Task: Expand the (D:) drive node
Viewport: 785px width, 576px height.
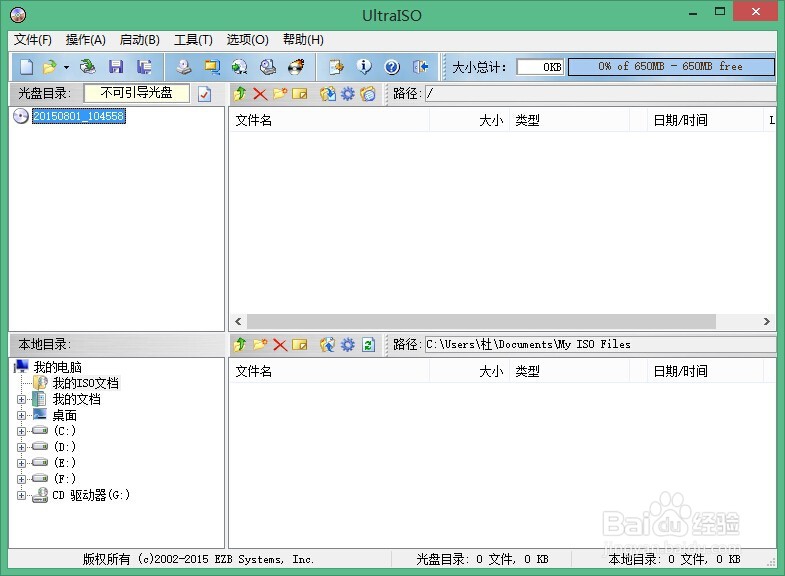Action: pyautogui.click(x=21, y=447)
